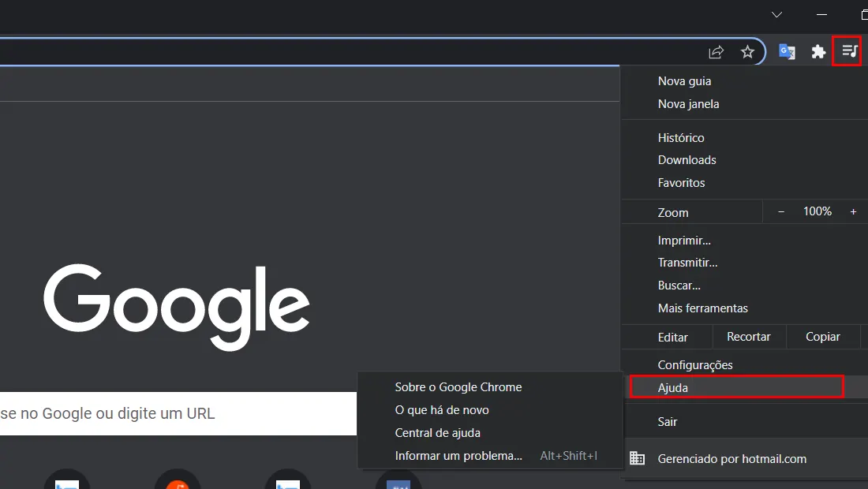Open the Favoritos submenu
The image size is (868, 489).
[745, 182]
